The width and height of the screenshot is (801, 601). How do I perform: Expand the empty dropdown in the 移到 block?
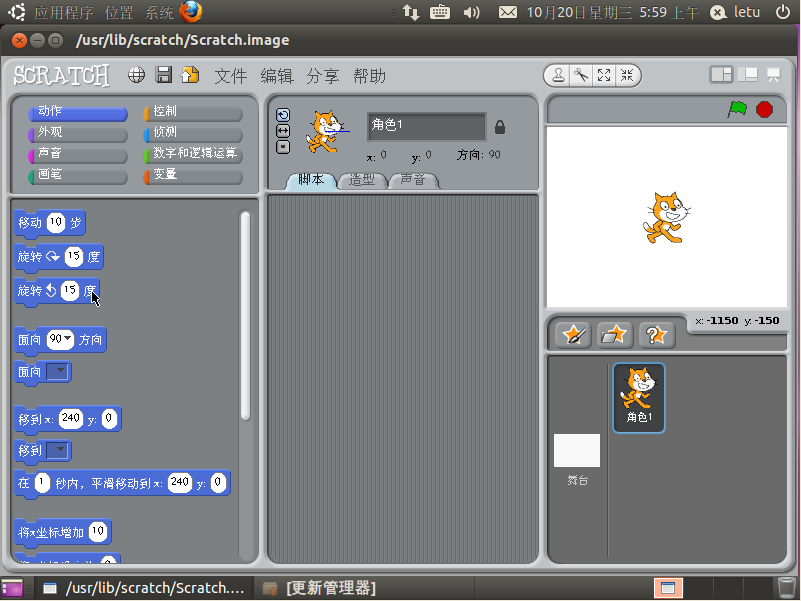point(59,450)
